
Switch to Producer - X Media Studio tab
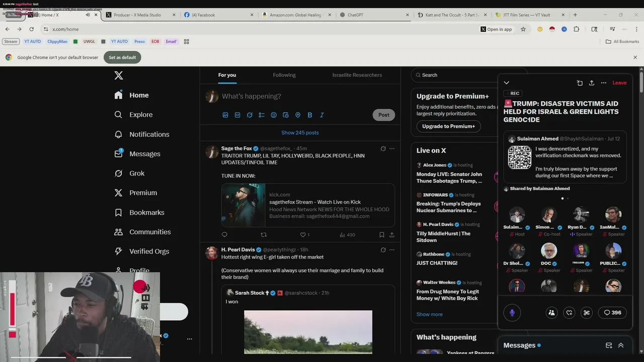click(141, 15)
